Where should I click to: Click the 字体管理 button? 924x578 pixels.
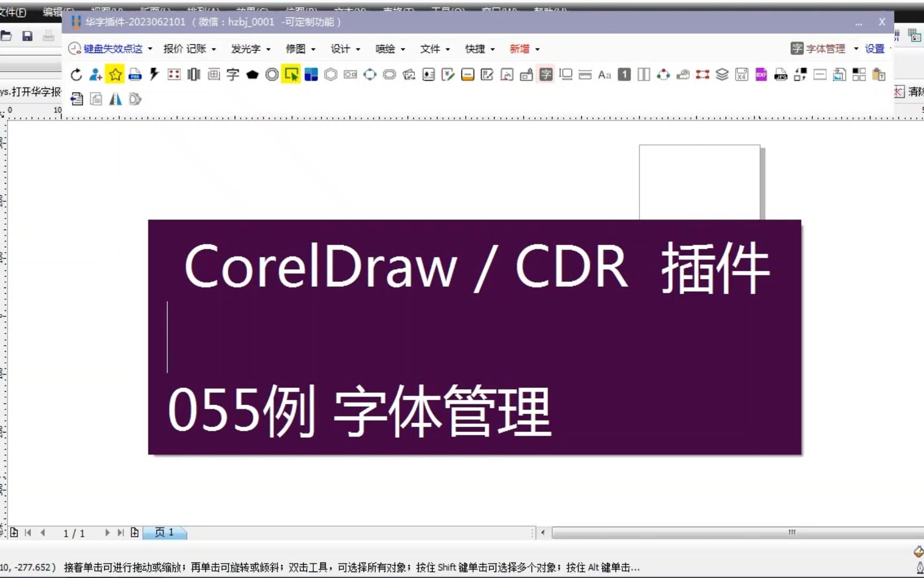[x=819, y=49]
